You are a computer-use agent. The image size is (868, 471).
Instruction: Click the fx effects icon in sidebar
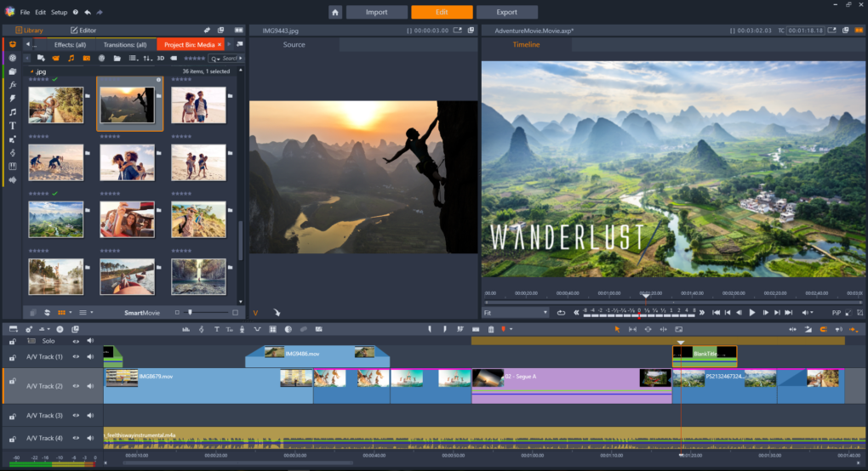[13, 85]
